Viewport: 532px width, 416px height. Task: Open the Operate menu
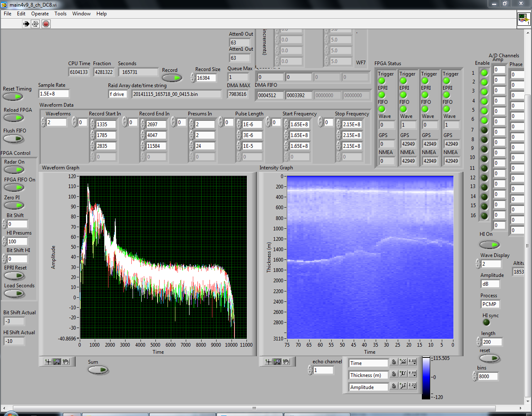[40, 14]
